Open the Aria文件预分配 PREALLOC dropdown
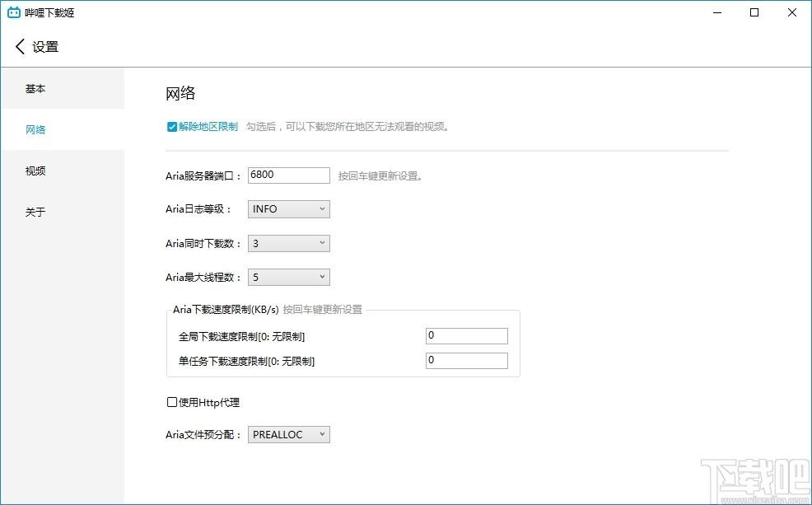 (288, 434)
